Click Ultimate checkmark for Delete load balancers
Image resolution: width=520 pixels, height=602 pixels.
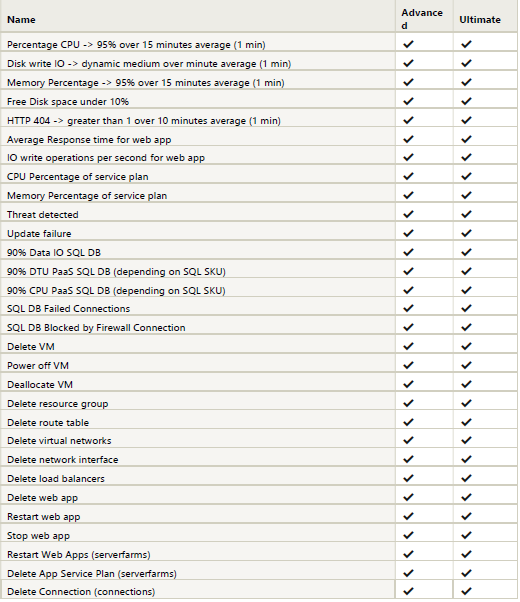pyautogui.click(x=466, y=479)
